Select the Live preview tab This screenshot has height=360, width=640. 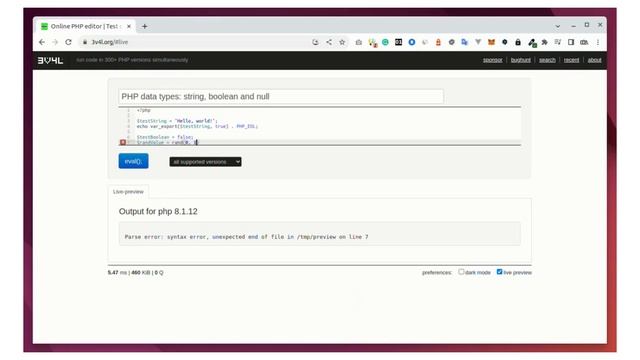[x=128, y=191]
